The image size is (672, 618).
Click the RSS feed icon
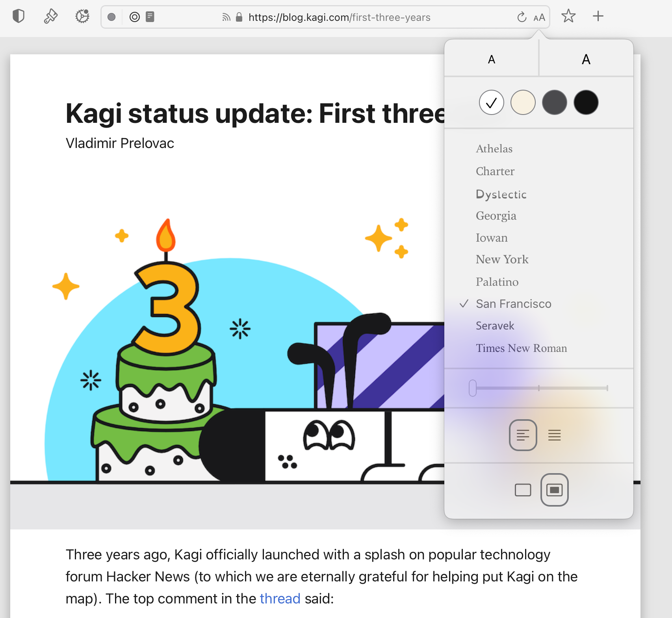(x=226, y=17)
